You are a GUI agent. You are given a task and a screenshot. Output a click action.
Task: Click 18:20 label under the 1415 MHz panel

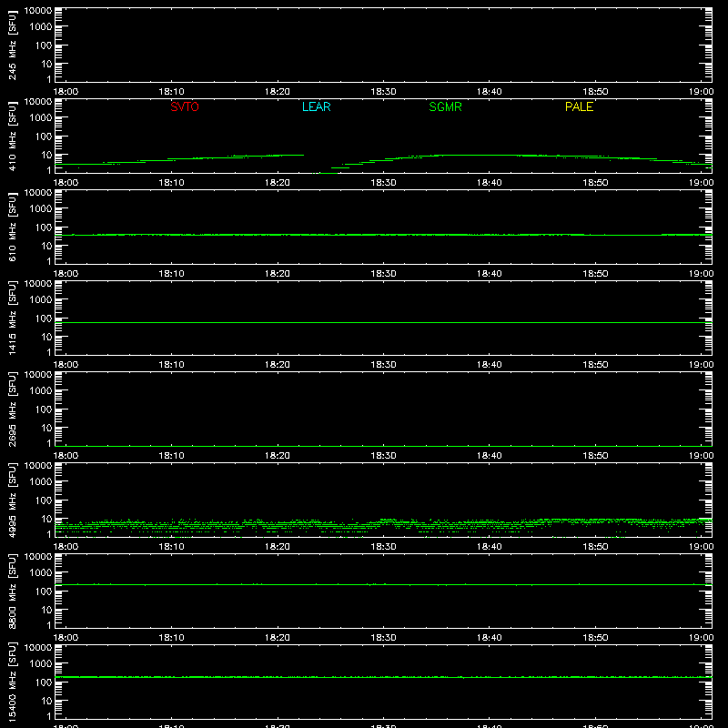click(278, 365)
